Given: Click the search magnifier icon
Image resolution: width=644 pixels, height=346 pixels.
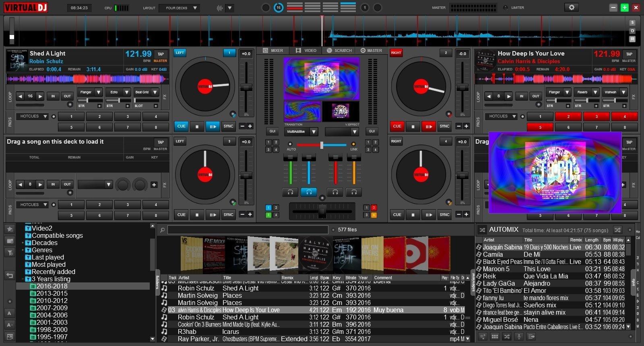Looking at the screenshot, I should (x=162, y=230).
